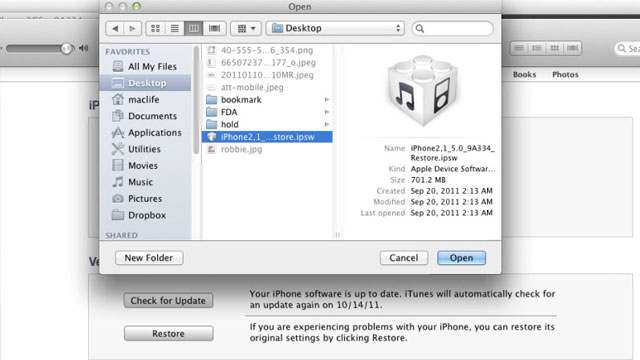Click the search field in Open dialog
Screen dimensions: 640x360
click(x=453, y=28)
